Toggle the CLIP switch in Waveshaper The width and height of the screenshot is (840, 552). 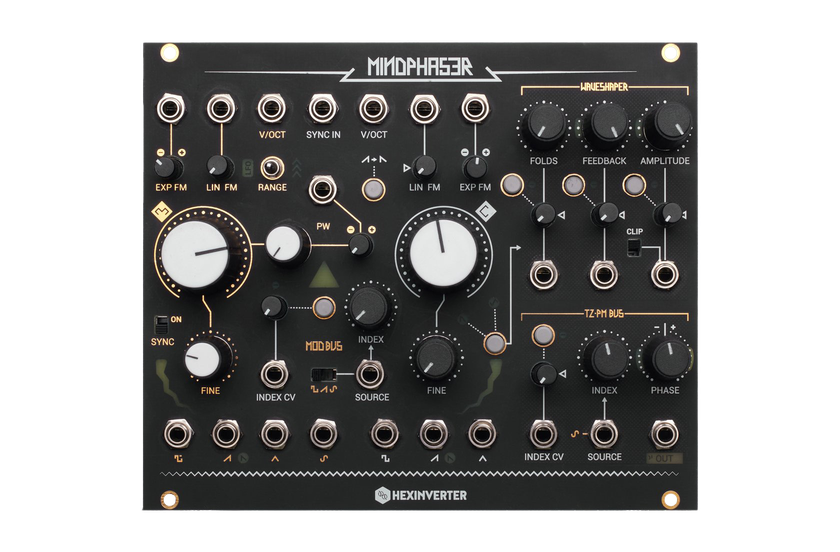point(635,246)
